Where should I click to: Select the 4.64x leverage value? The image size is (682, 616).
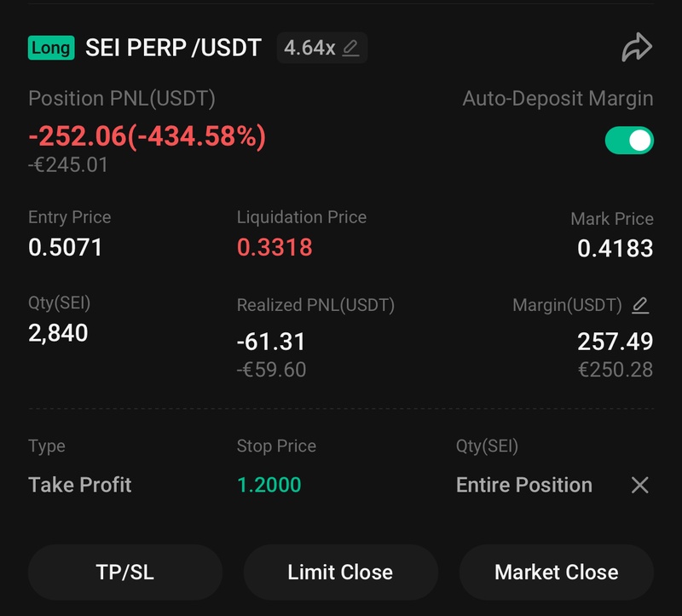pos(309,48)
